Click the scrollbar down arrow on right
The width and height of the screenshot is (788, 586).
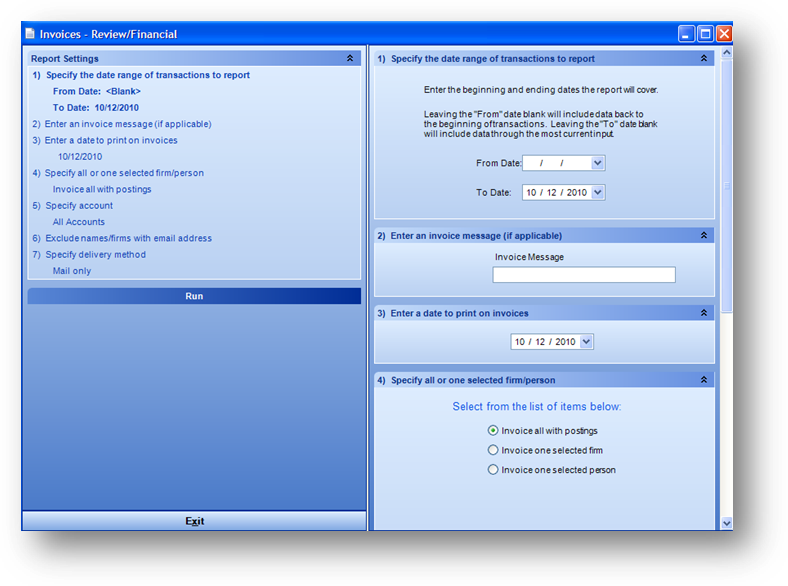(x=727, y=523)
